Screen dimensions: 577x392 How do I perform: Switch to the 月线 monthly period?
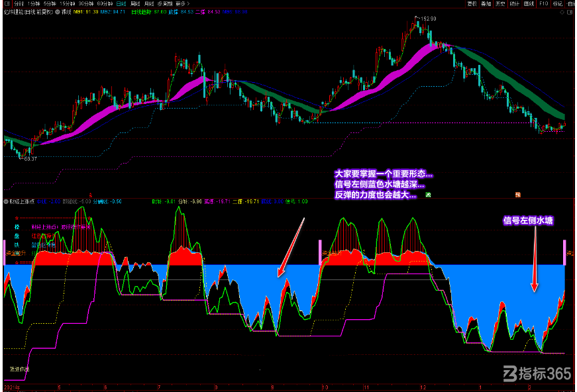point(149,4)
